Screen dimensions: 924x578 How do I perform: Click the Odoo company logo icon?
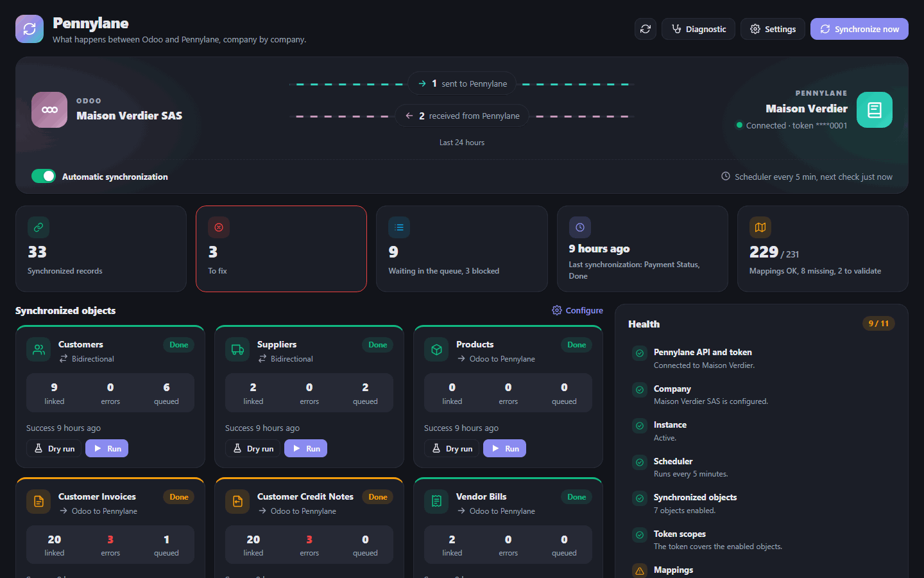(x=49, y=110)
